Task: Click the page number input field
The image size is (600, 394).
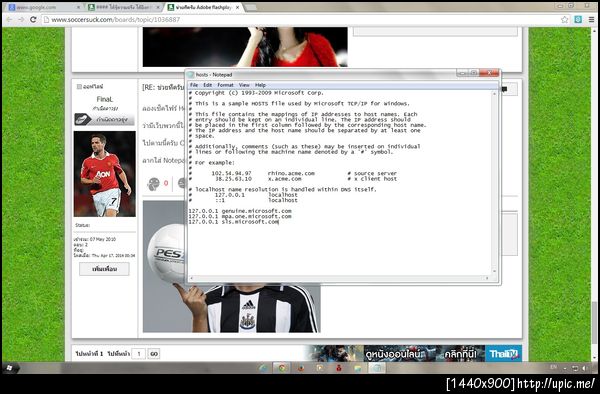Action: pos(139,354)
